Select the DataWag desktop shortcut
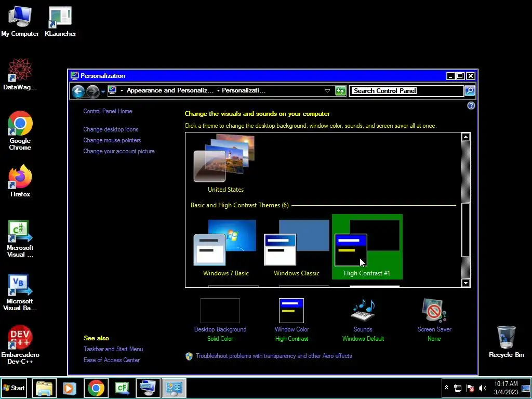Image resolution: width=532 pixels, height=399 pixels. [20, 74]
